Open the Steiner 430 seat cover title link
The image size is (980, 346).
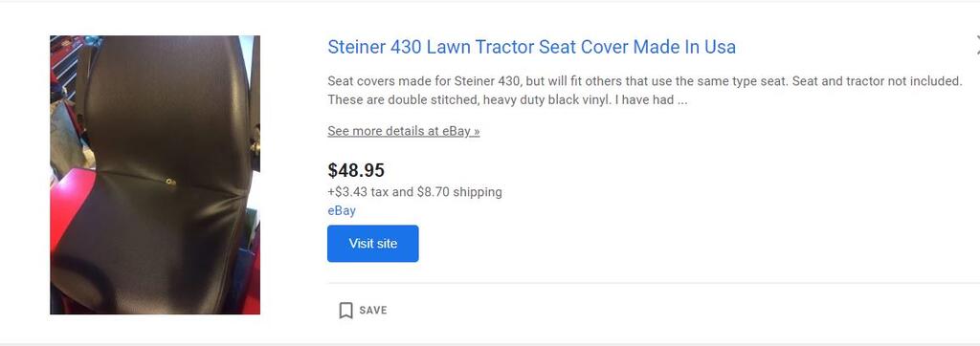pyautogui.click(x=531, y=47)
